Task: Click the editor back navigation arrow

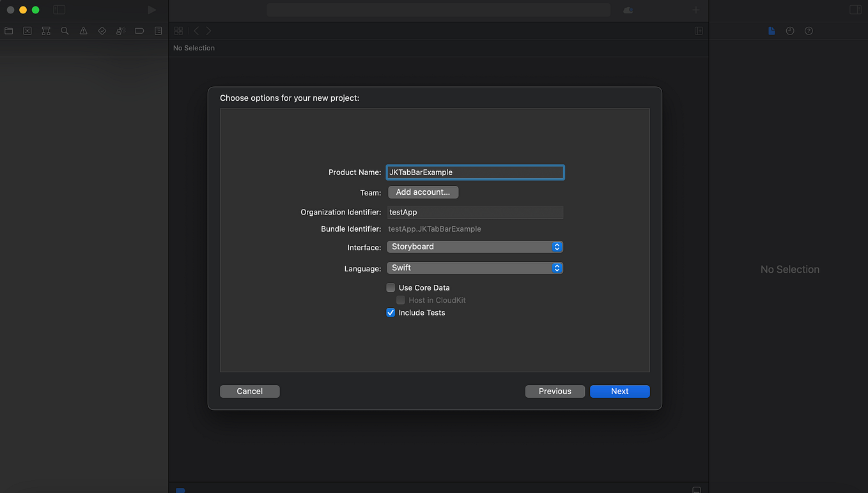Action: pos(196,30)
